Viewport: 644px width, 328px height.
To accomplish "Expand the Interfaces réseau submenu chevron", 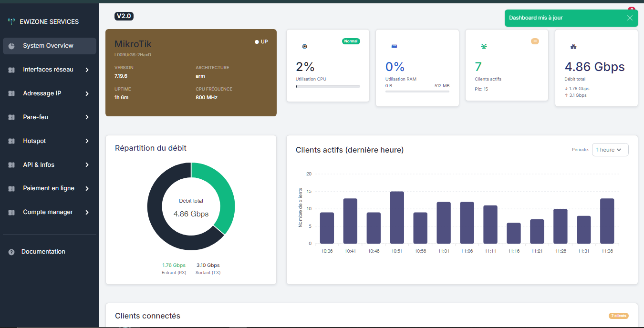I will tap(87, 70).
